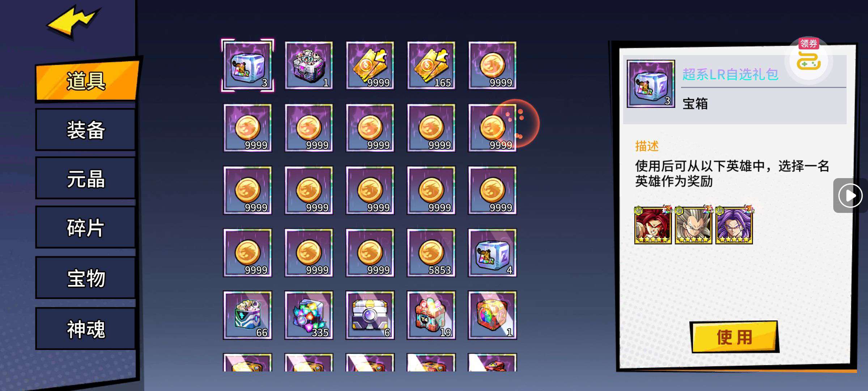
Task: Select the first gold ticket item with 9999
Action: (x=370, y=66)
